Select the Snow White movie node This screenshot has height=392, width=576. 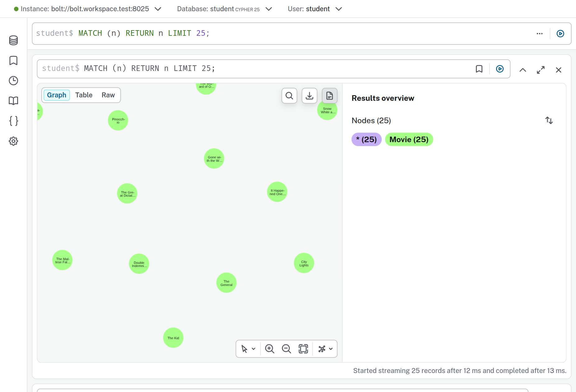(x=327, y=110)
